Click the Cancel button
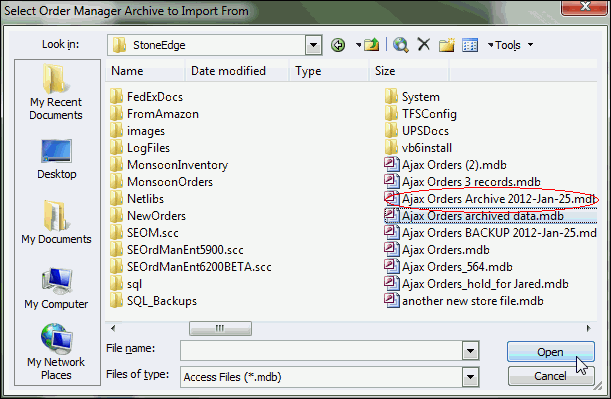611x399 pixels. click(x=551, y=376)
